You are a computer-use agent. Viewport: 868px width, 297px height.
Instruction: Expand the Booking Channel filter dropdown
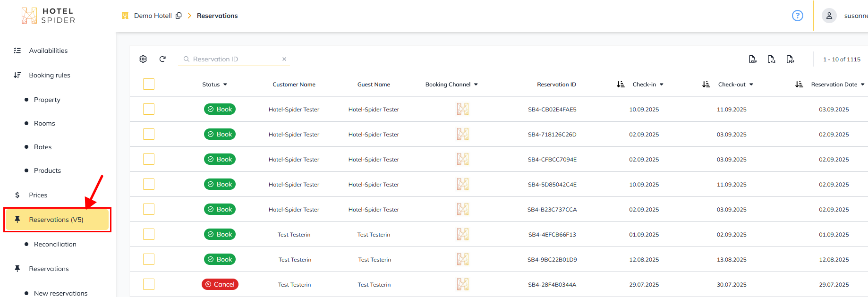coord(476,85)
